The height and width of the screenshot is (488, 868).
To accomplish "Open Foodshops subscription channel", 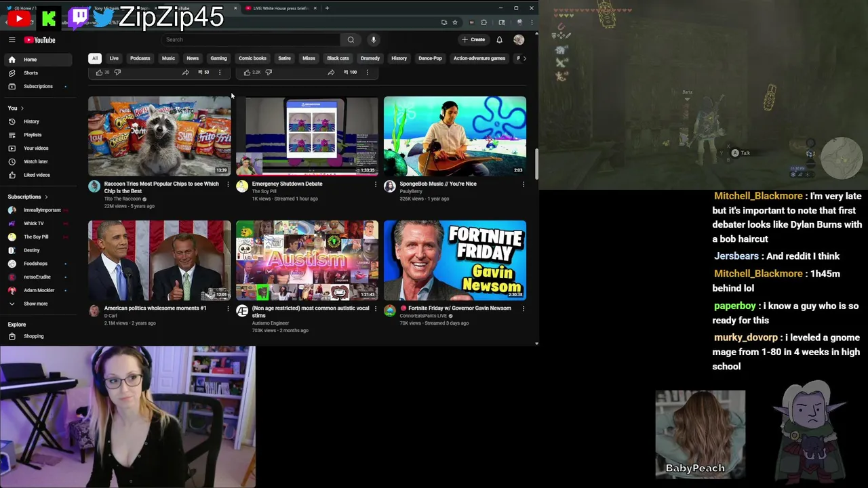I will (37, 264).
